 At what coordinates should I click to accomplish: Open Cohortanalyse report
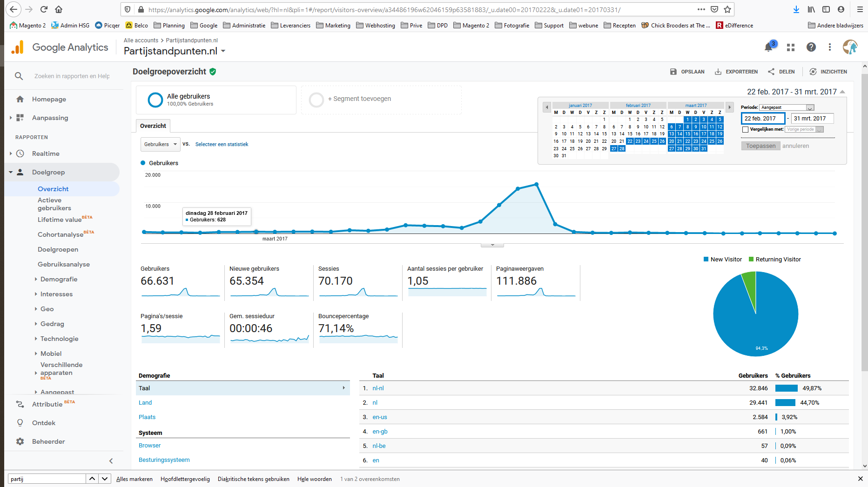tap(61, 234)
